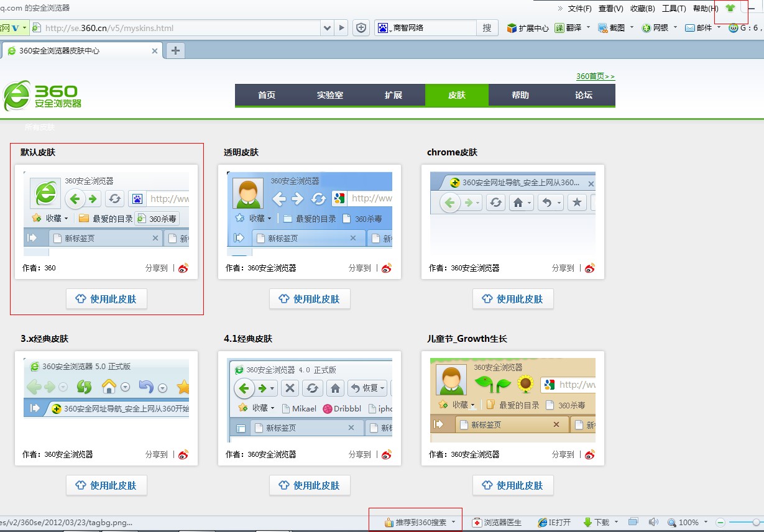Expand the 截图 dropdown arrow

(x=632, y=27)
